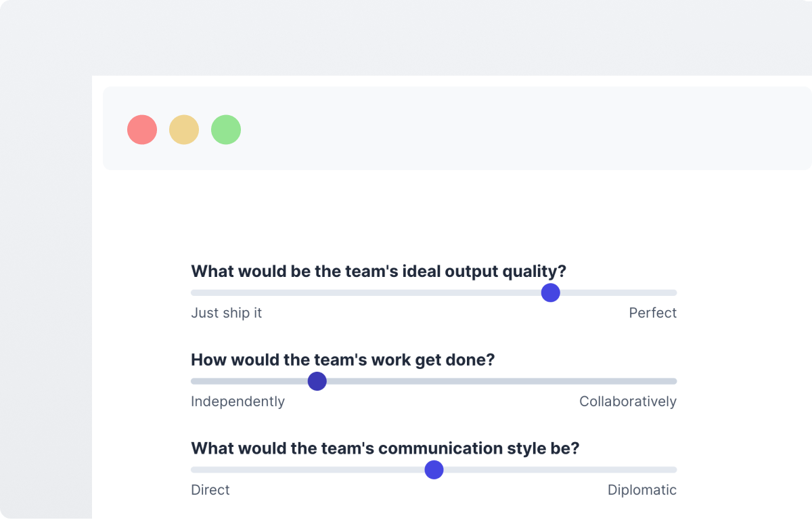The image size is (812, 520).
Task: Select the 'Perfect' label
Action: [x=652, y=313]
